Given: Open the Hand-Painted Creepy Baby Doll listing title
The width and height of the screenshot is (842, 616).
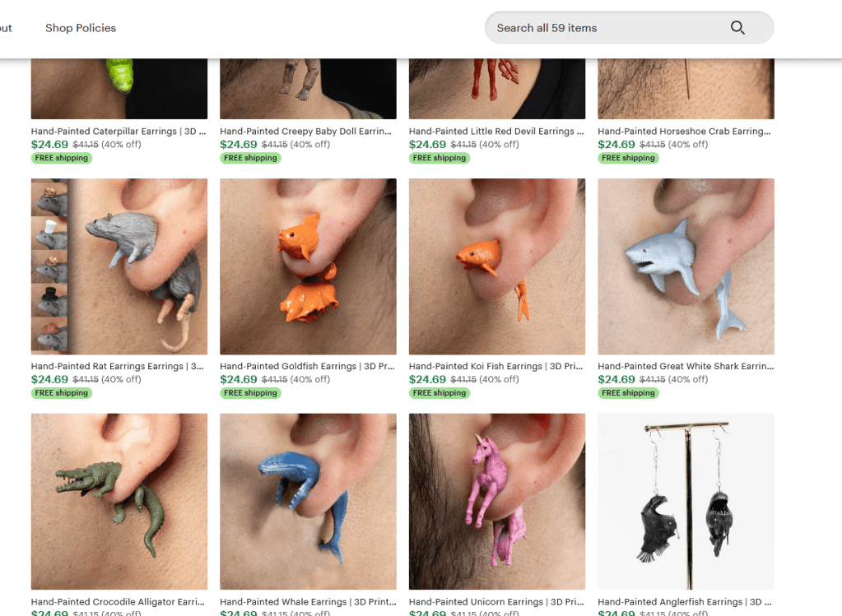Looking at the screenshot, I should pyautogui.click(x=306, y=131).
